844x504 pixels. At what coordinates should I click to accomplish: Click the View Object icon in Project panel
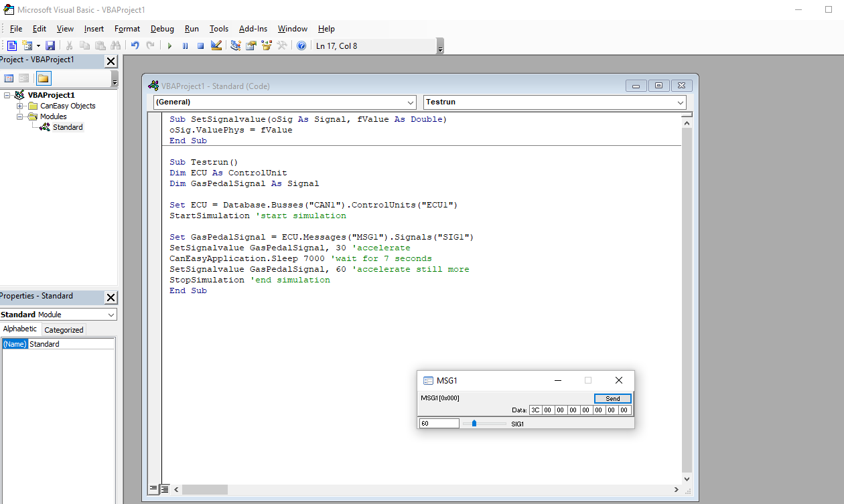click(x=23, y=78)
